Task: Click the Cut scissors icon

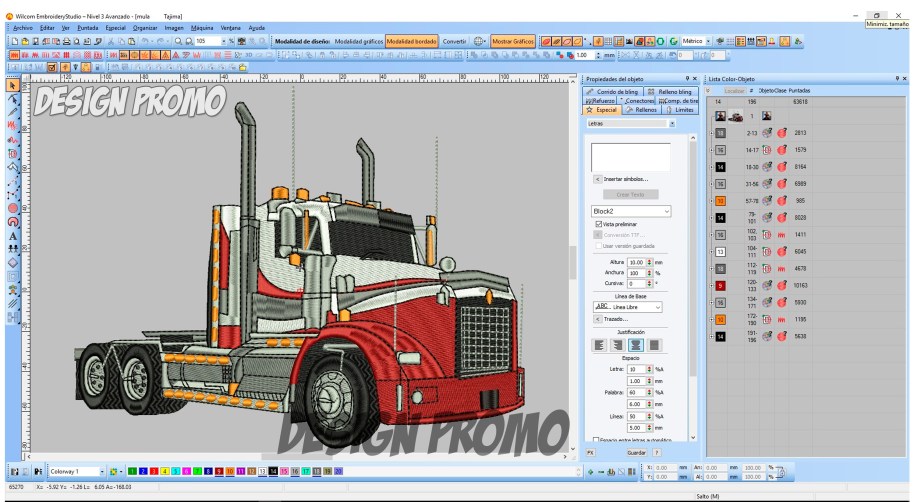Action: pyautogui.click(x=111, y=41)
